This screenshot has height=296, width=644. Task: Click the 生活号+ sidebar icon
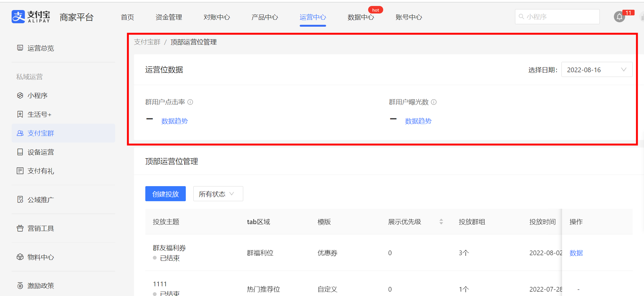point(20,114)
